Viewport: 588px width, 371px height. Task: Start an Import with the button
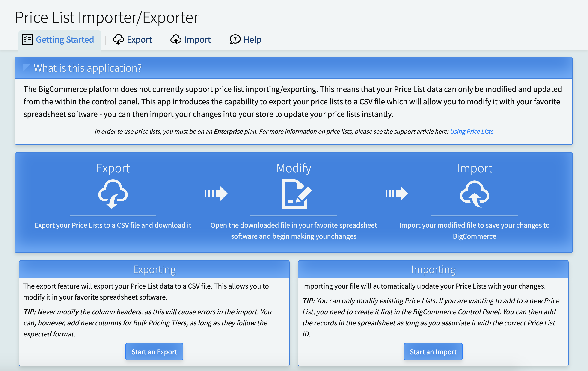pyautogui.click(x=433, y=352)
